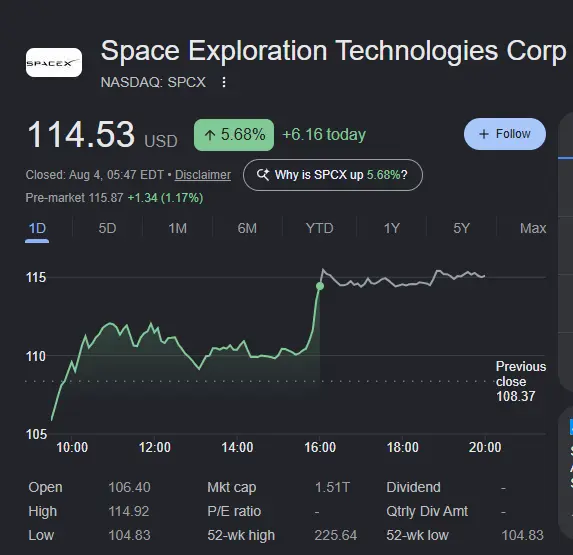Click the Closed: Aug 4, 05:47 EDT text

pos(95,175)
